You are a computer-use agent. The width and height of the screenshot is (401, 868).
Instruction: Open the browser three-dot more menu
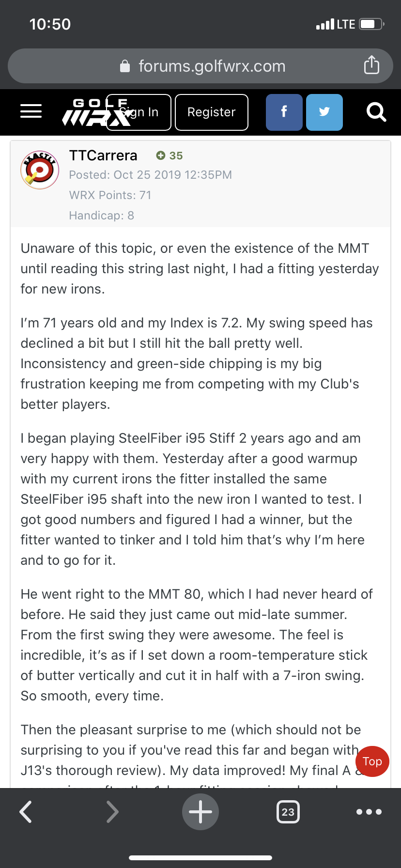click(x=369, y=812)
